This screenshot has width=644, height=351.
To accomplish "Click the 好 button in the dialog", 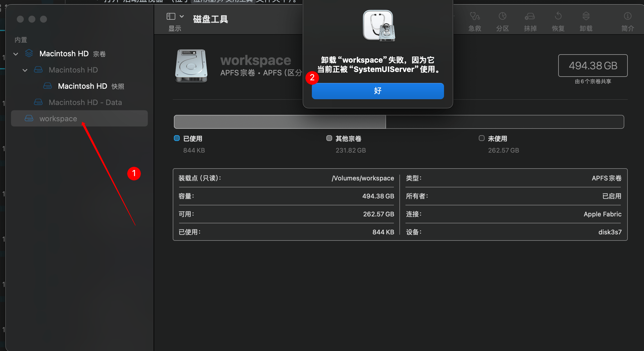I will [378, 91].
